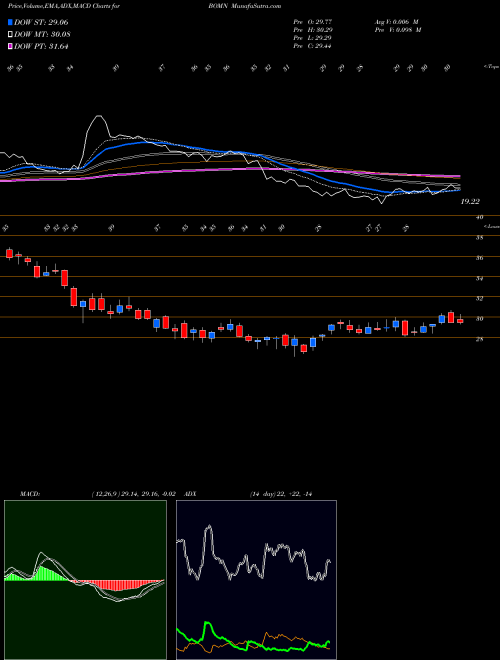Image resolution: width=500 pixels, height=660 pixels.
Task: Click the ADX indicator chart panel
Action: point(256,580)
